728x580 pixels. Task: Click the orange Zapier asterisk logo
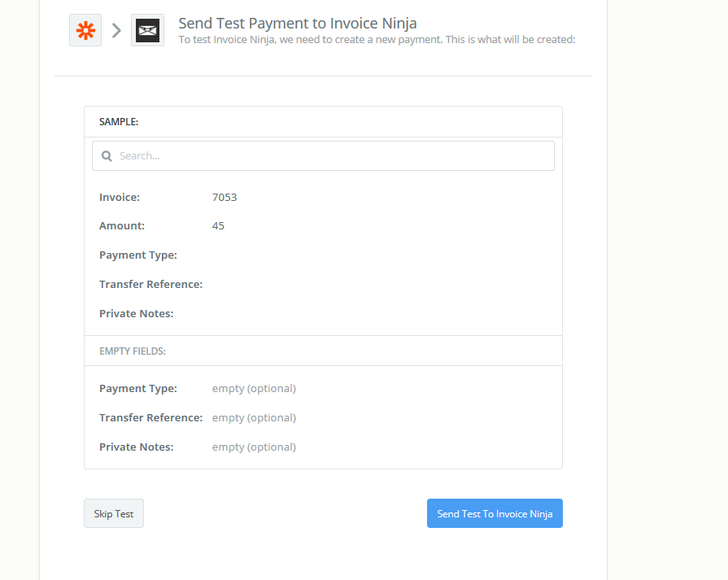point(85,29)
